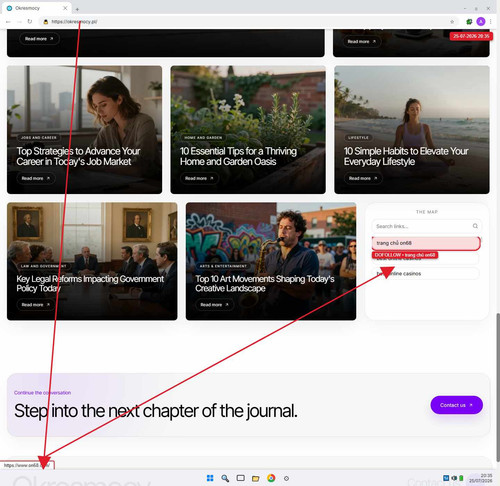Click the browser forward arrow

coord(19,22)
